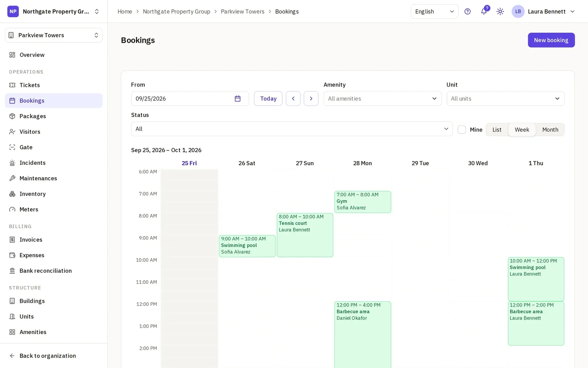Switch to List view
Screen dimensions: 588x368
497,130
